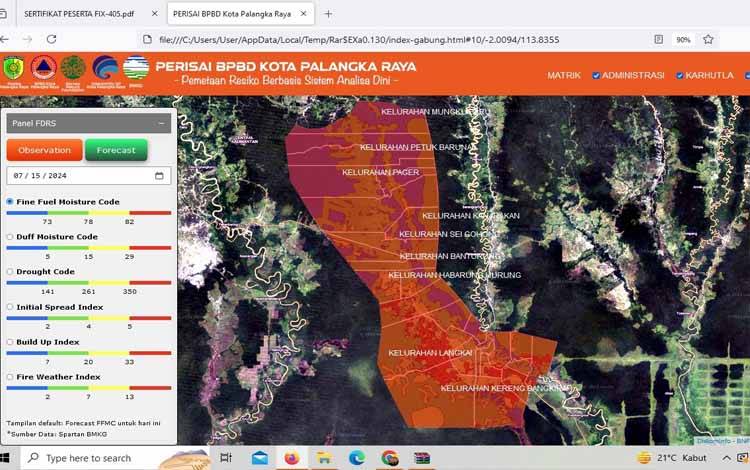
Task: Click the green Forecast button
Action: coord(116,150)
